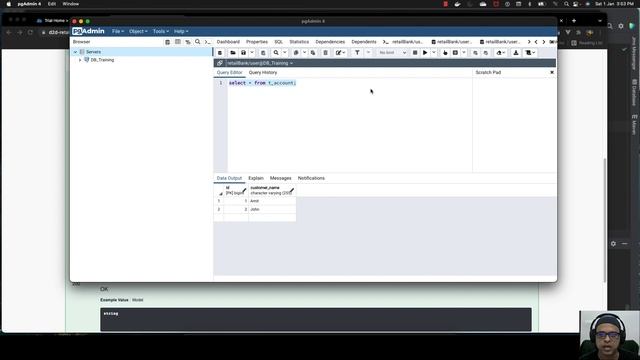The width and height of the screenshot is (640, 360).
Task: Click the Filter funnel icon
Action: (357, 53)
